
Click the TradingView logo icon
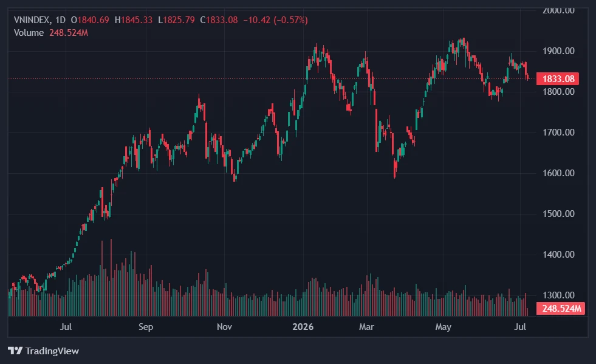point(15,351)
